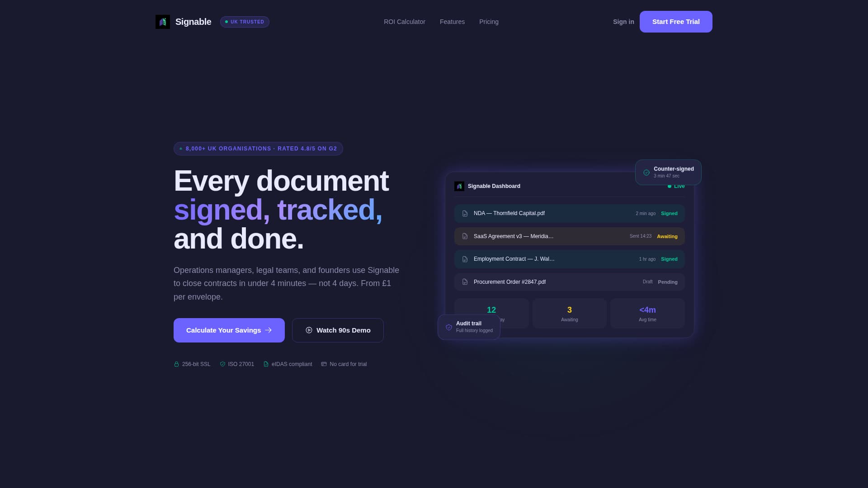
Task: Click the '3' Awaiting stat value
Action: point(570,310)
